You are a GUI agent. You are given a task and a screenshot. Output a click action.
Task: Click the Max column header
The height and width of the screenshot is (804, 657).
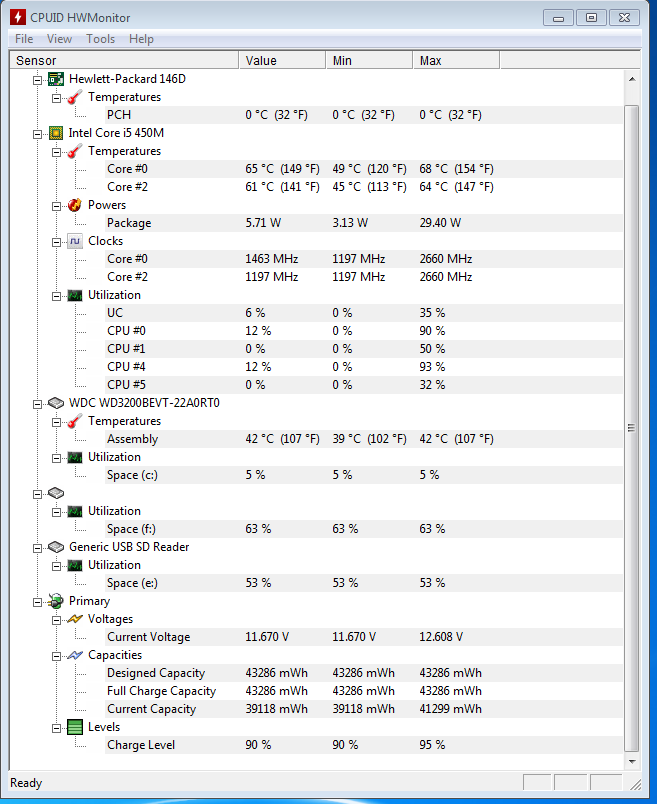(456, 61)
